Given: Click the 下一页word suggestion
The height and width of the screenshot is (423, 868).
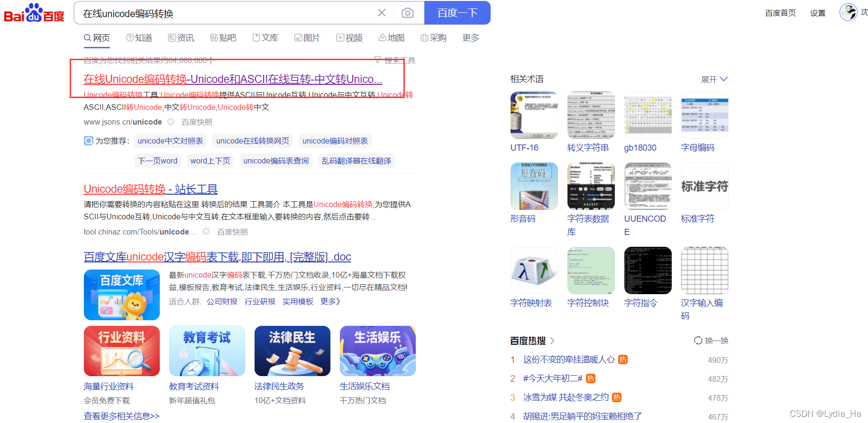Looking at the screenshot, I should click(x=157, y=161).
